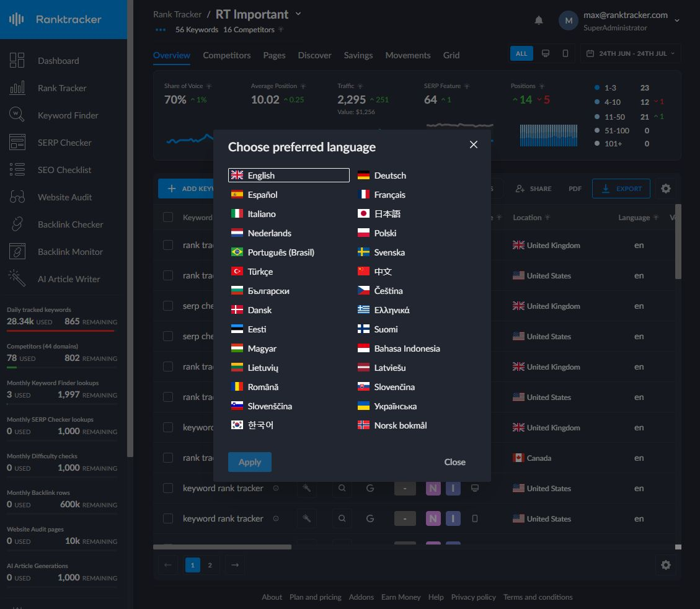Click the vertical table scrollbar
Screen dimensions: 700x609
pyautogui.click(x=678, y=241)
